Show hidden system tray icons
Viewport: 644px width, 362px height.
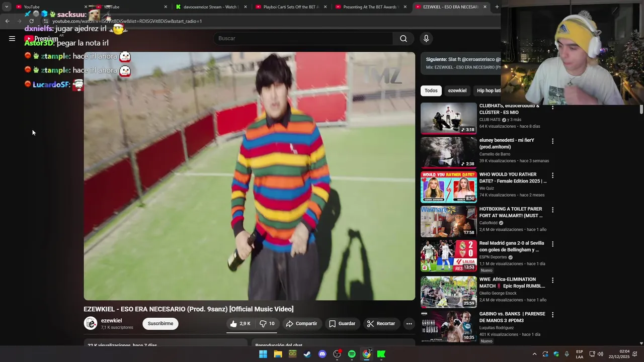point(534,354)
